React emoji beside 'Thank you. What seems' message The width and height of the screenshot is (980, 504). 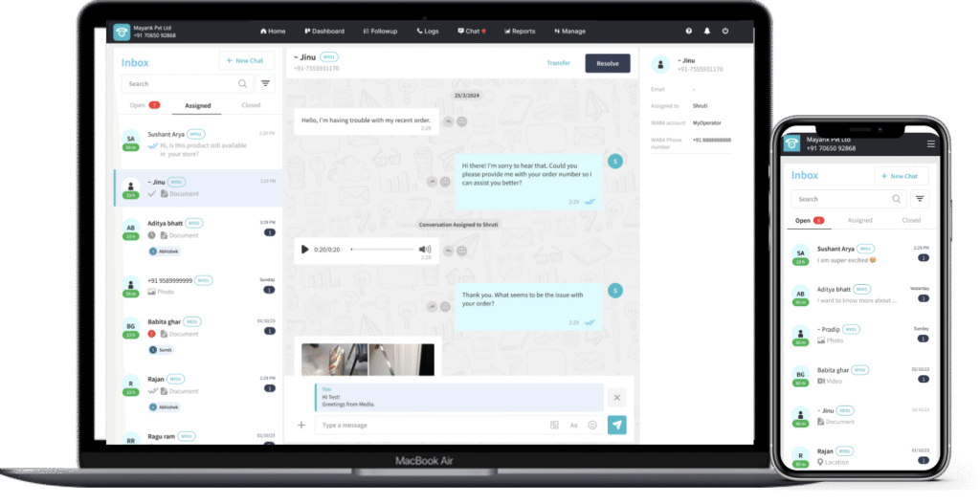(x=445, y=307)
